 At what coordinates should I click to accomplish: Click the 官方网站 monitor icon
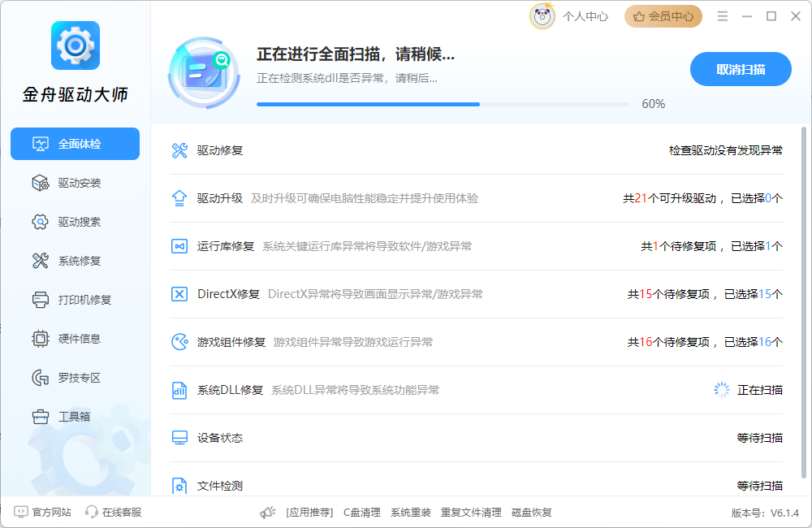click(x=21, y=512)
